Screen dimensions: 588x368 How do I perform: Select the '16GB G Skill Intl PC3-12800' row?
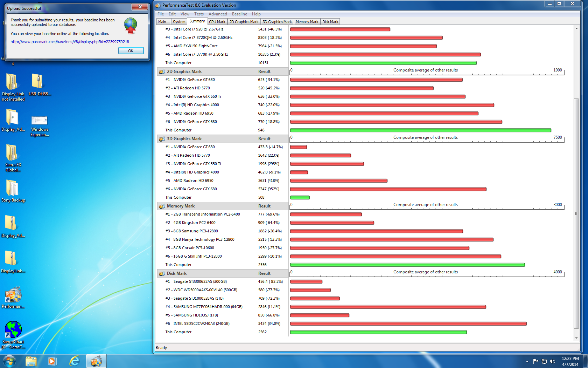[223, 257]
